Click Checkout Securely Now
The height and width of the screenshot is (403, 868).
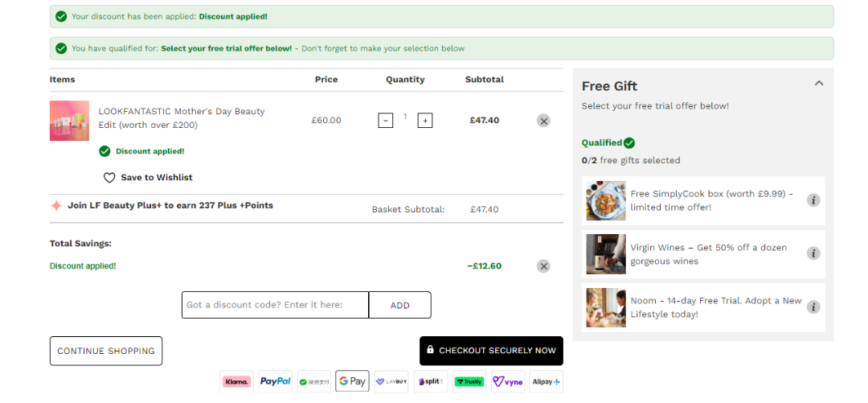click(x=491, y=351)
